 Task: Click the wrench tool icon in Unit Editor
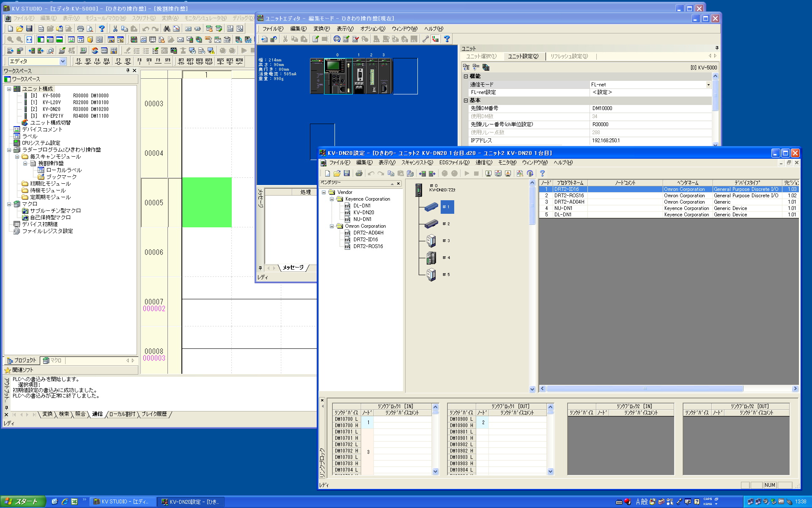[425, 39]
